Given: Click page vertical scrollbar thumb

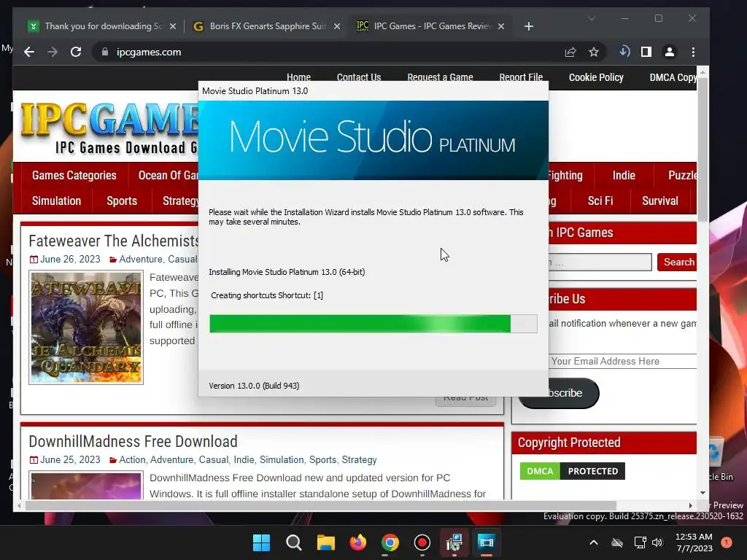Looking at the screenshot, I should point(703,150).
